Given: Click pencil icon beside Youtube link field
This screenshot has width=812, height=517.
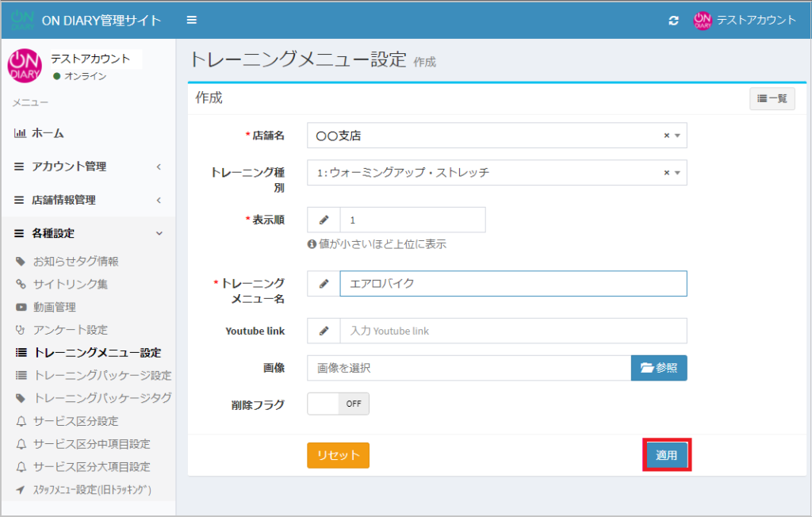Looking at the screenshot, I should [x=324, y=331].
